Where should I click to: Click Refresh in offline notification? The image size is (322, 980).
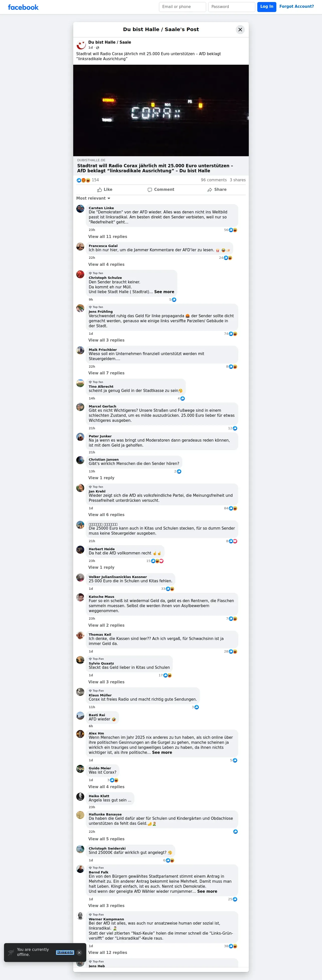[x=65, y=952]
